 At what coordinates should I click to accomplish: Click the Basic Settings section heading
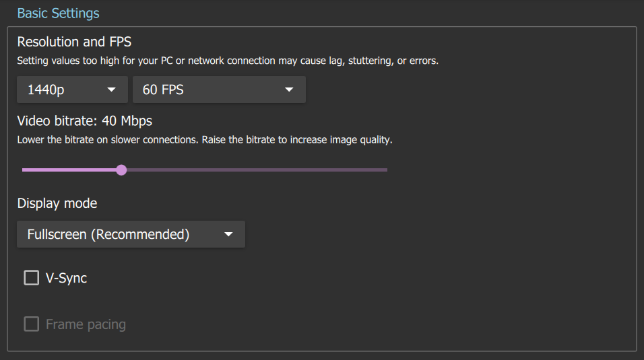pyautogui.click(x=58, y=13)
